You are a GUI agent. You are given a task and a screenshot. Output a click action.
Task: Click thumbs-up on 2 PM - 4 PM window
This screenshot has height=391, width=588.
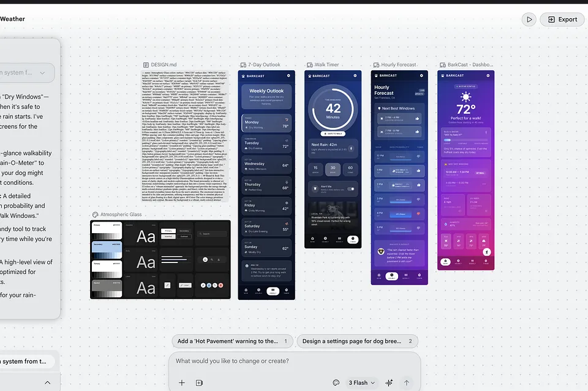click(x=417, y=119)
